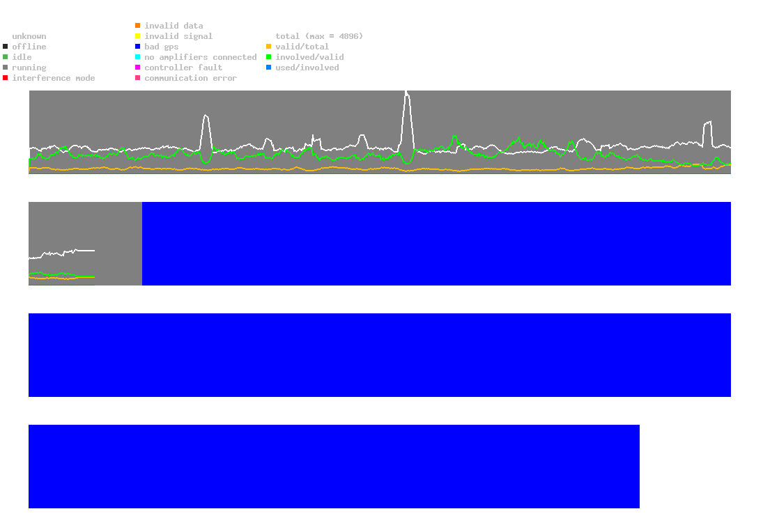Click the magenta controller fault swatch

(x=138, y=68)
